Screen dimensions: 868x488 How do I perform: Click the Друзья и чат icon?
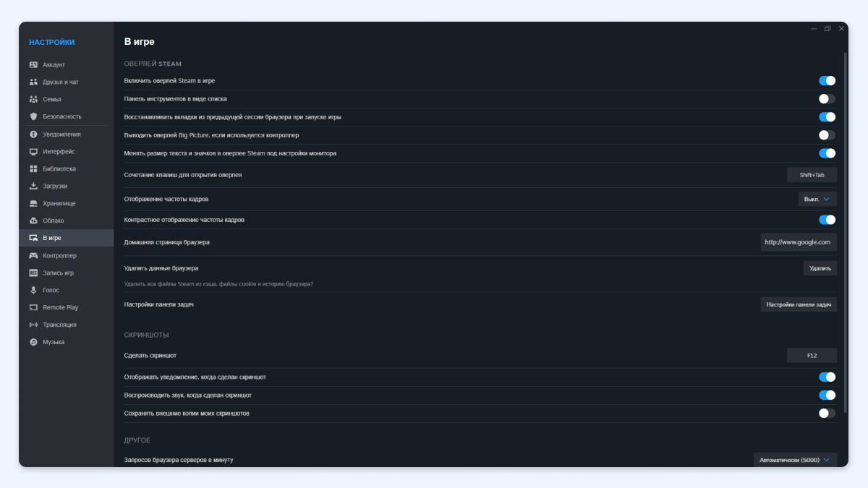point(33,82)
